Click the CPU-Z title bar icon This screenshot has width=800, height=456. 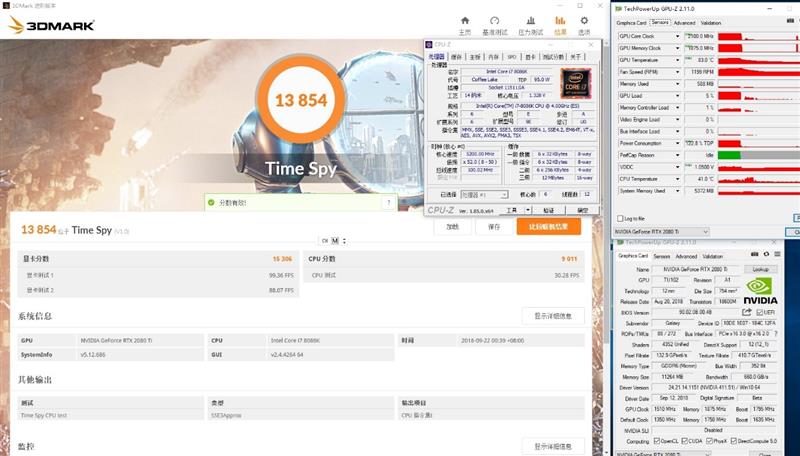point(430,45)
